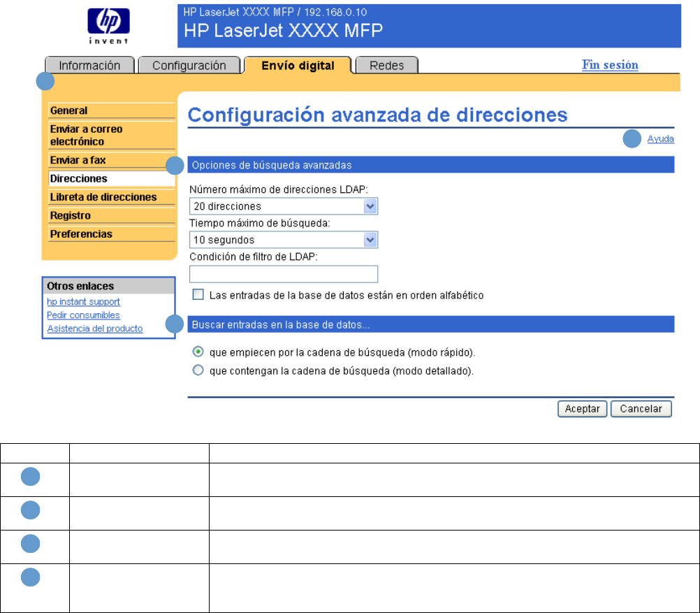Click the Configuración avanzada de direcciones title
The image size is (700, 613).
[x=377, y=115]
